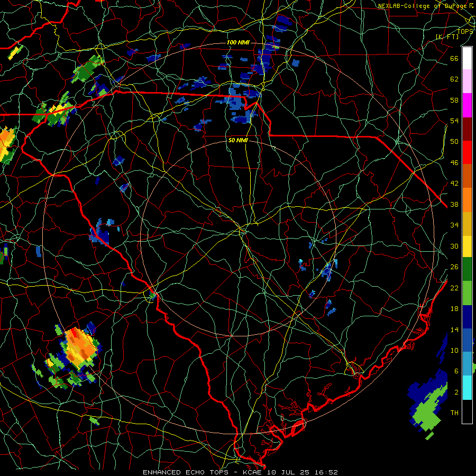Viewport: 476px width, 476px height.
Task: Click the TOPS legend title
Action: pyautogui.click(x=465, y=31)
